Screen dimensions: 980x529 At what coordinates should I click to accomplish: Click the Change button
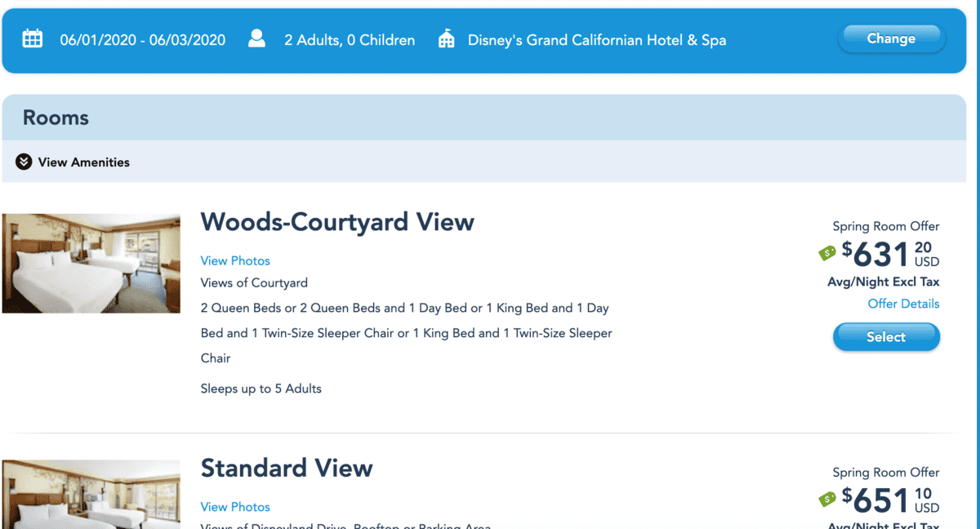pyautogui.click(x=891, y=38)
